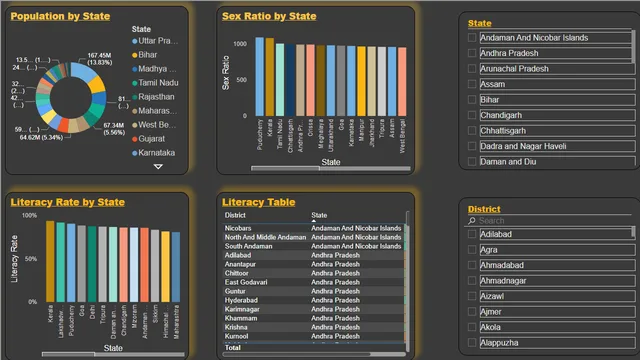Click the Bihar legend color dot

point(134,55)
